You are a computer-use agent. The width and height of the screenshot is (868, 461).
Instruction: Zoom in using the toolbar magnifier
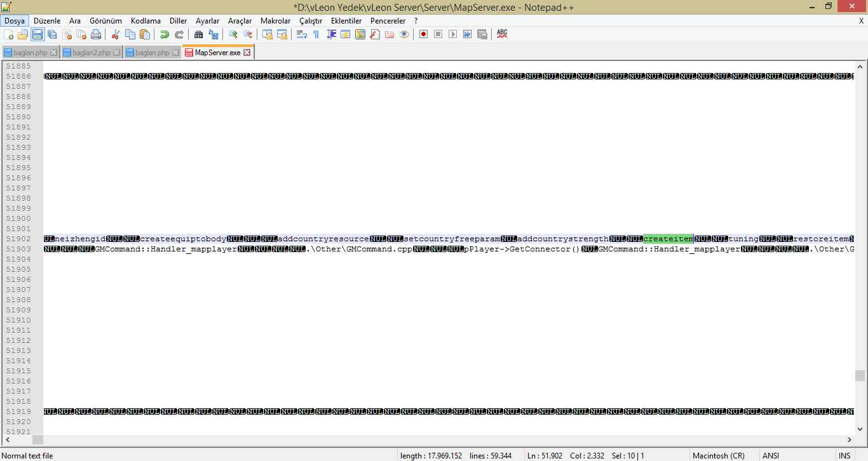(233, 34)
